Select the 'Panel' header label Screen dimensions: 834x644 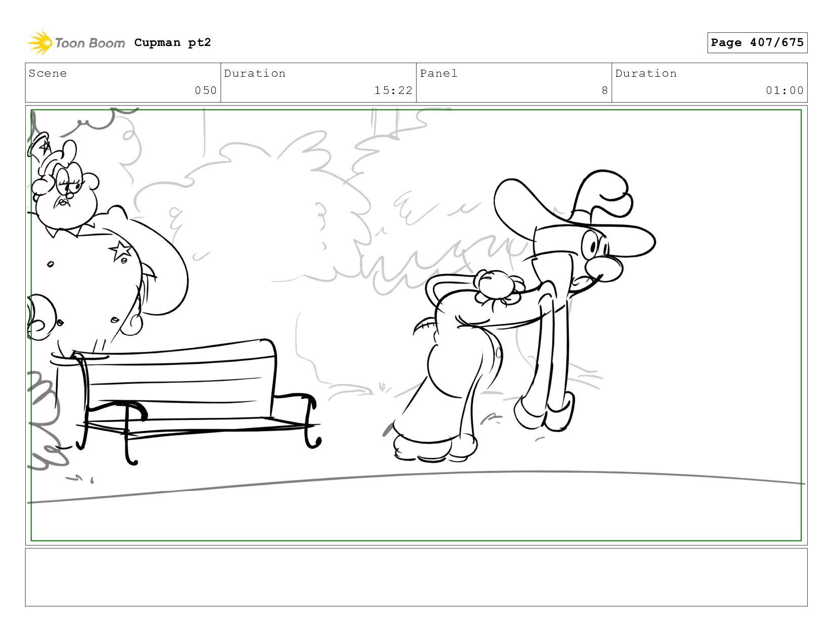[x=439, y=73]
